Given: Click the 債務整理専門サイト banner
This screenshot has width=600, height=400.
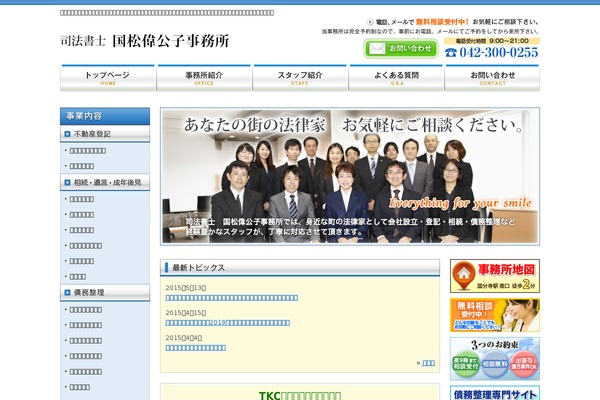Looking at the screenshot, I should [x=495, y=393].
